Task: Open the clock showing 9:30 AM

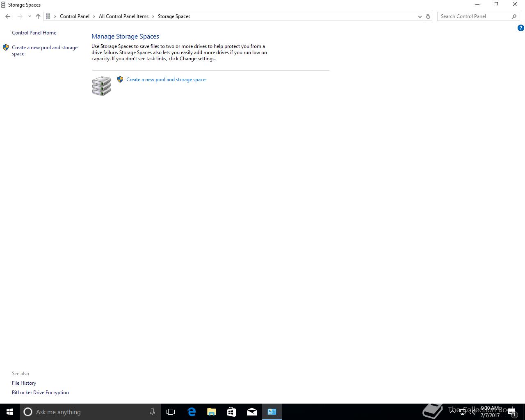Action: pos(490,412)
